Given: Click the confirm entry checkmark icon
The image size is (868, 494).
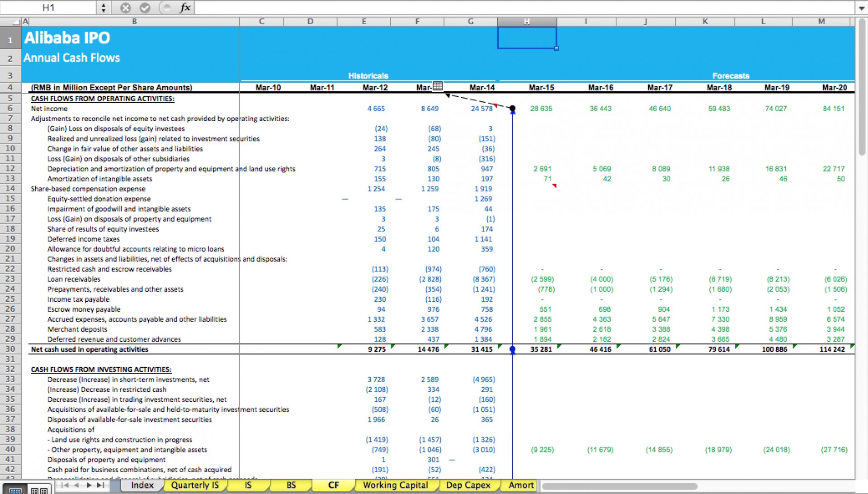Looking at the screenshot, I should pyautogui.click(x=145, y=8).
